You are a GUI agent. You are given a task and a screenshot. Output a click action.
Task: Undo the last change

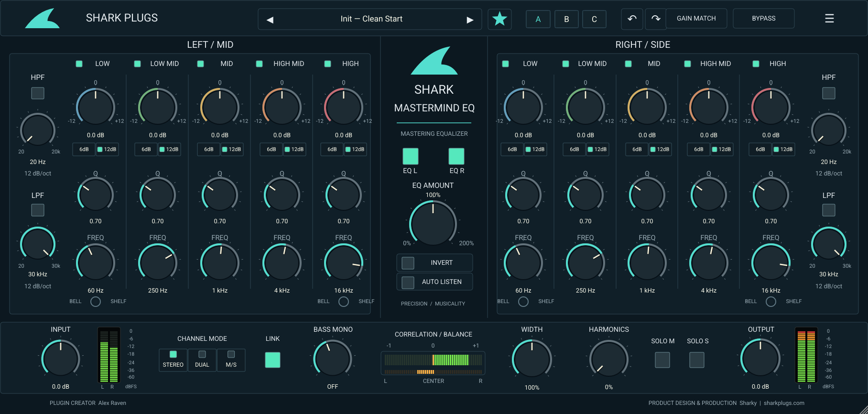tap(632, 19)
